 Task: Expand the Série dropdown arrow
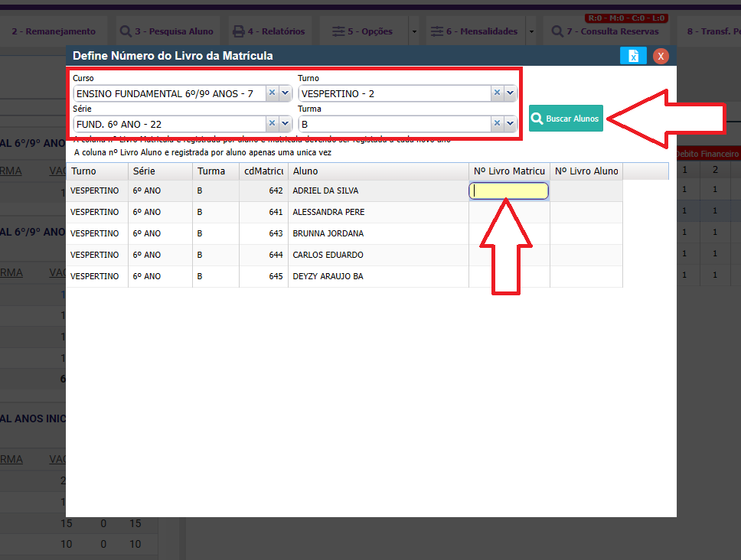(285, 123)
